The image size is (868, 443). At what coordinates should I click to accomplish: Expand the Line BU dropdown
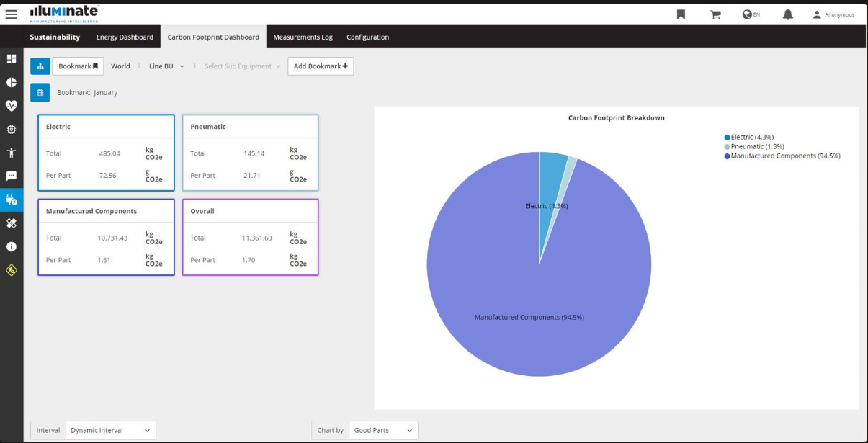166,66
